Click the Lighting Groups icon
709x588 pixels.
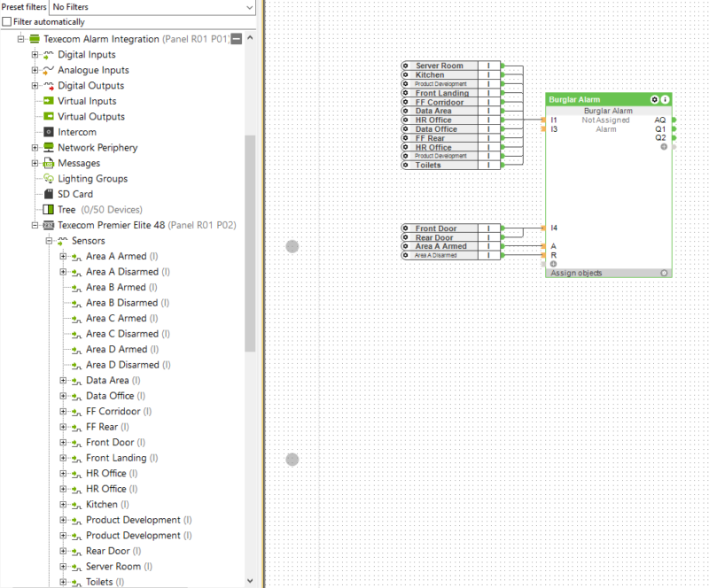pyautogui.click(x=49, y=179)
